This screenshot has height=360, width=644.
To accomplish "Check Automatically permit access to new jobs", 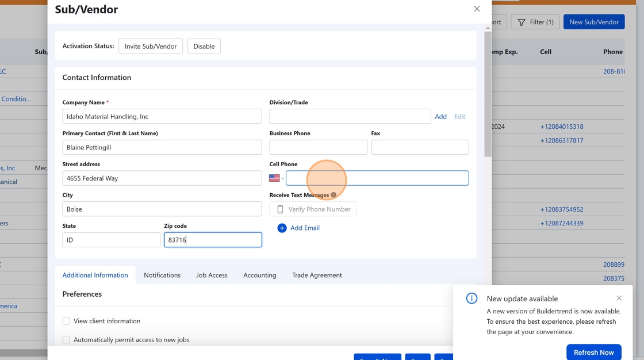I will coord(66,340).
